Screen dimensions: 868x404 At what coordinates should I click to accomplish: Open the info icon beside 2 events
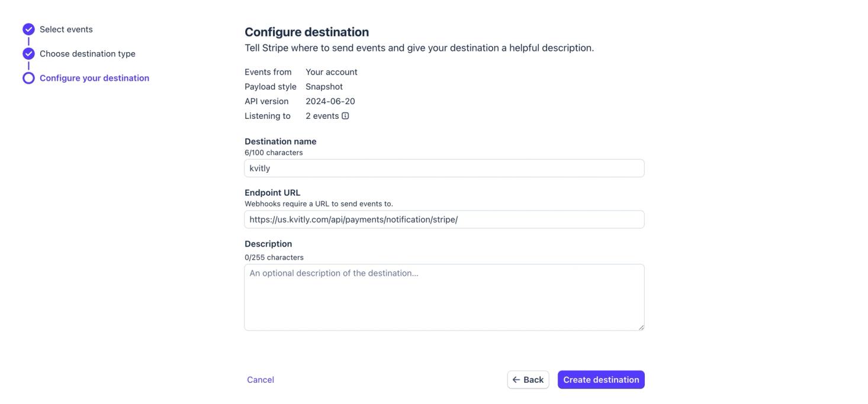(345, 116)
